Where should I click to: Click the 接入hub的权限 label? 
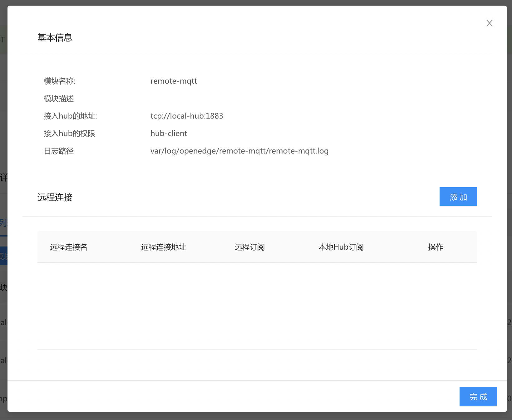69,134
